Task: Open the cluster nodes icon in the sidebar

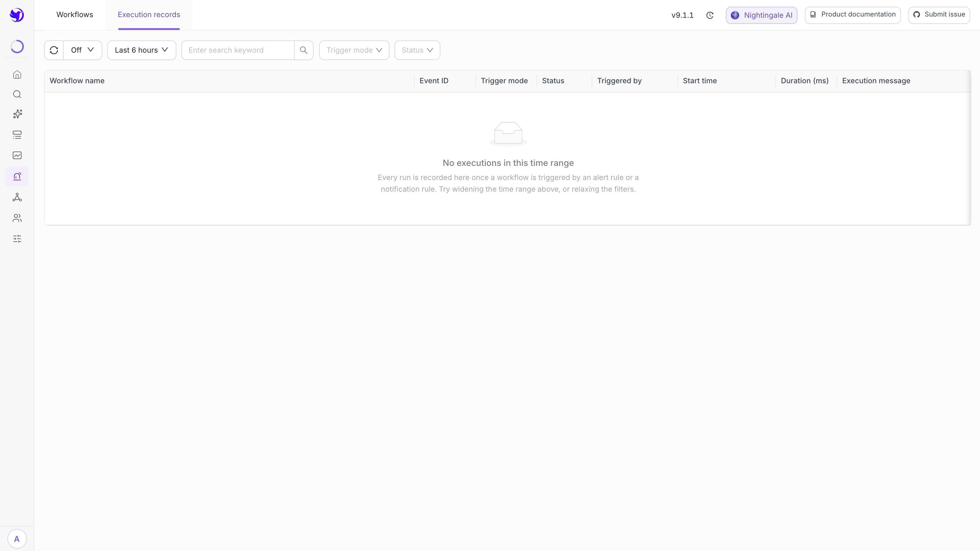Action: pos(17,197)
